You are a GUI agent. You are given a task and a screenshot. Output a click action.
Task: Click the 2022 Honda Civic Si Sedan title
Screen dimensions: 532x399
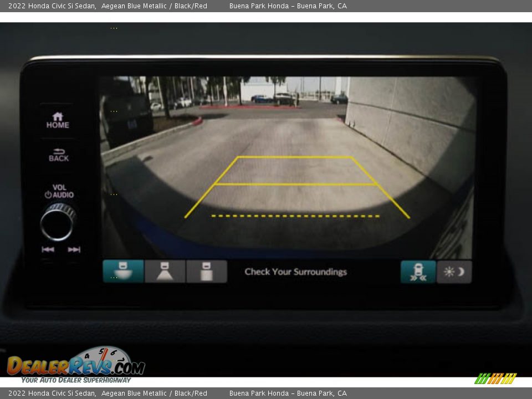pos(52,6)
